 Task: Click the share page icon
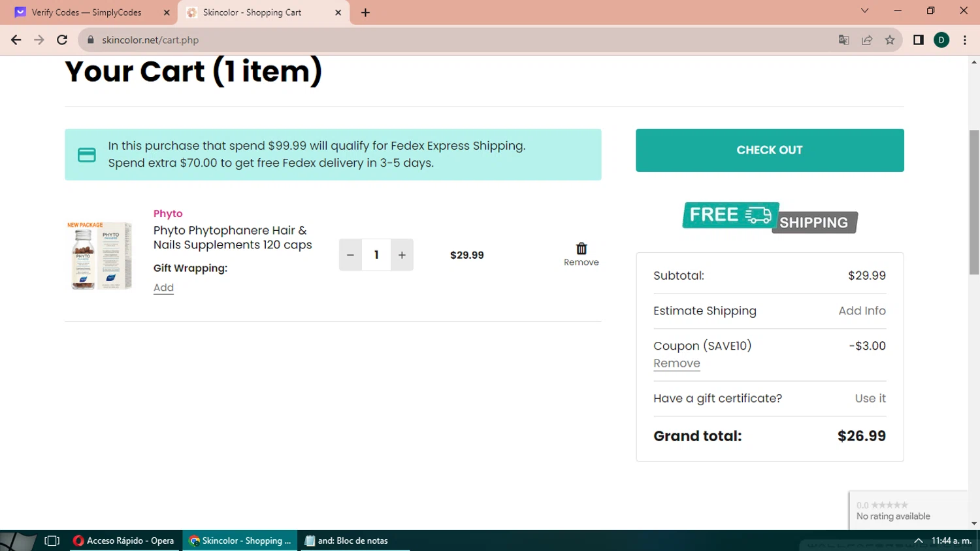click(x=867, y=40)
